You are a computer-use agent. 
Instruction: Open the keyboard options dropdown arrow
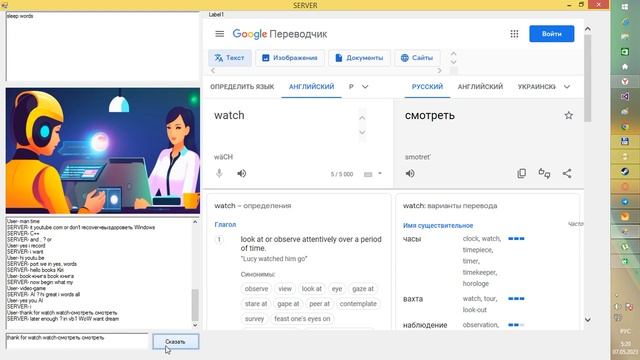(380, 173)
